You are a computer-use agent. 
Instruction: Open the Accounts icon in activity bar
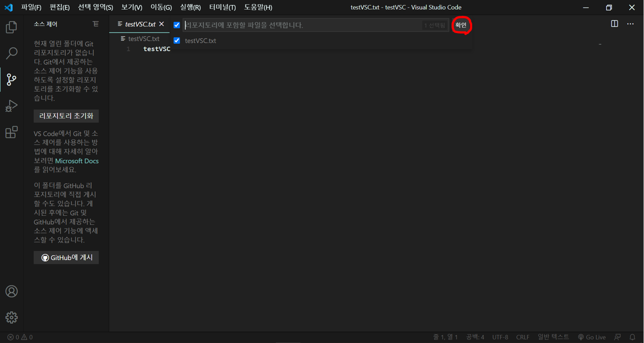point(11,291)
